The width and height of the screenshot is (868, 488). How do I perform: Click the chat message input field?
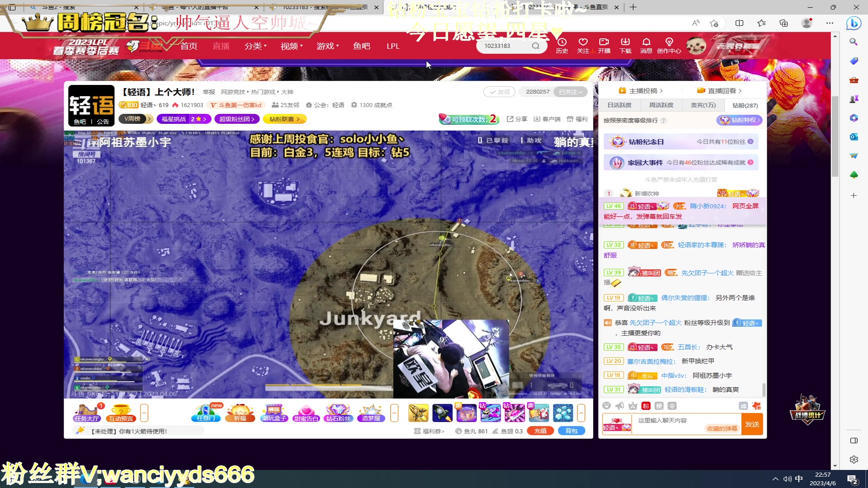click(686, 424)
